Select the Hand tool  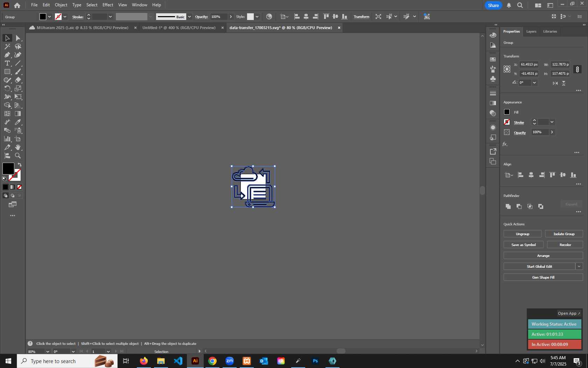click(18, 147)
